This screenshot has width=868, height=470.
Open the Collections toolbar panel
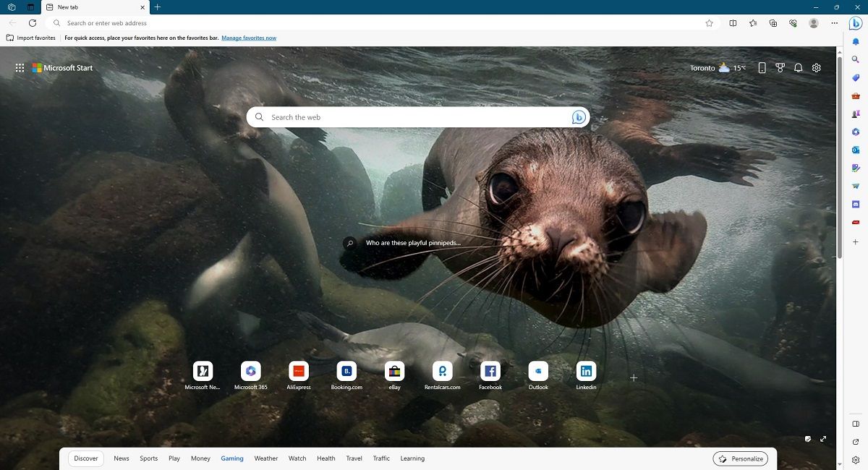(x=773, y=22)
